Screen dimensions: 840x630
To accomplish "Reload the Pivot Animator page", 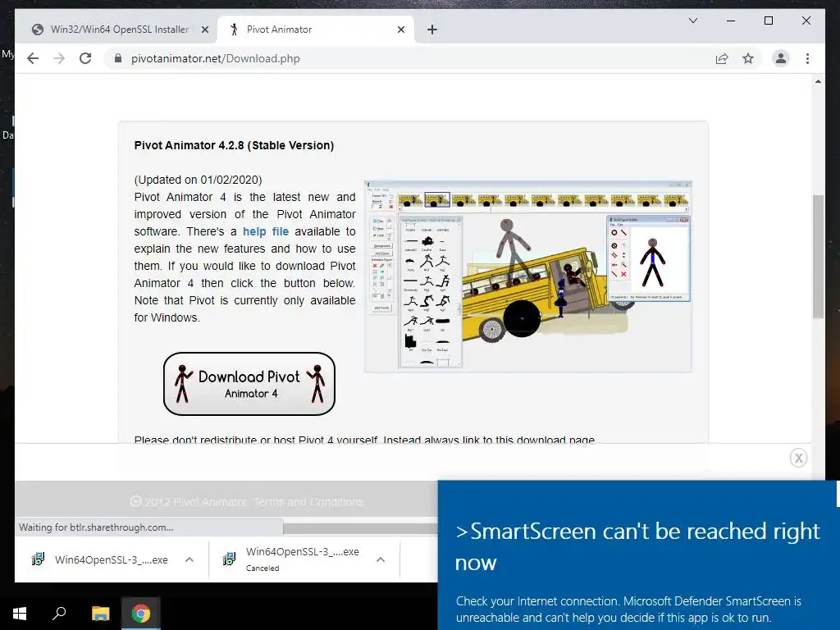I will coord(85,58).
